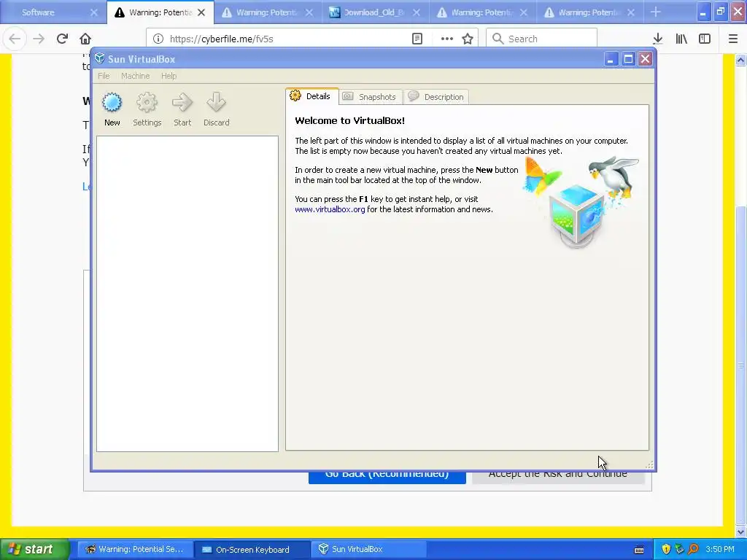Click Firefox page scrollbar up arrow
This screenshot has width=747, height=560.
point(740,60)
